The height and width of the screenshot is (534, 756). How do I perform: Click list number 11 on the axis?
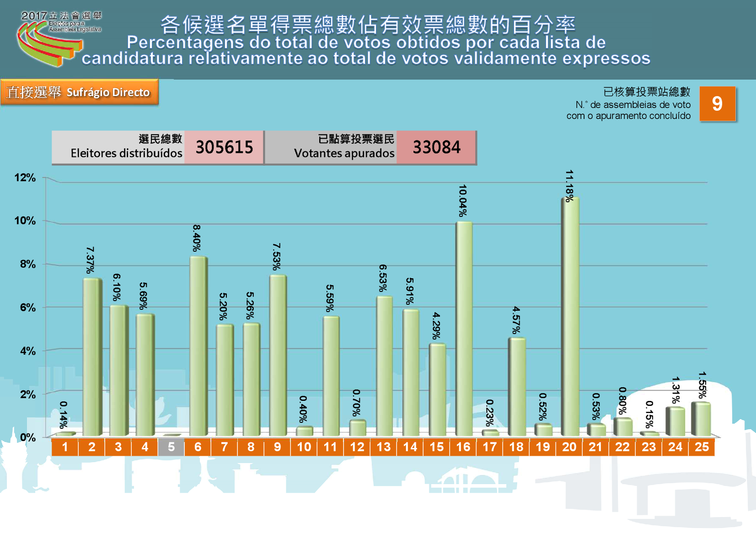tap(330, 447)
